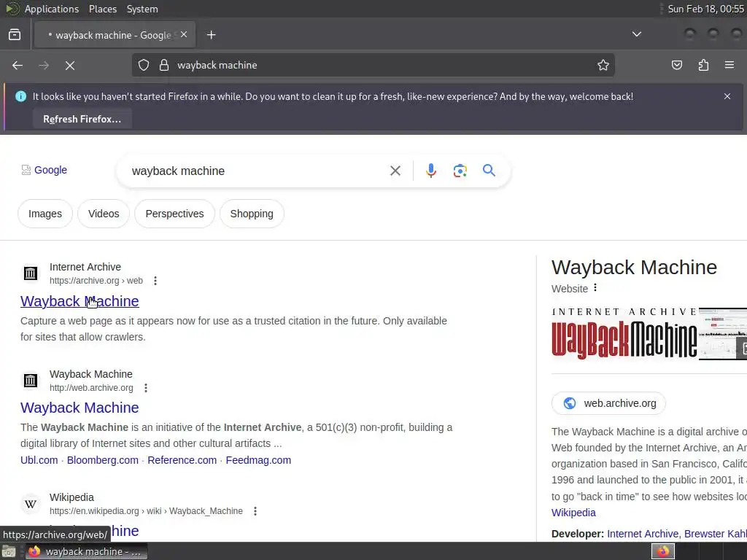747x560 pixels.
Task: Click the show desktop icon in bottom panel
Action: click(9, 551)
